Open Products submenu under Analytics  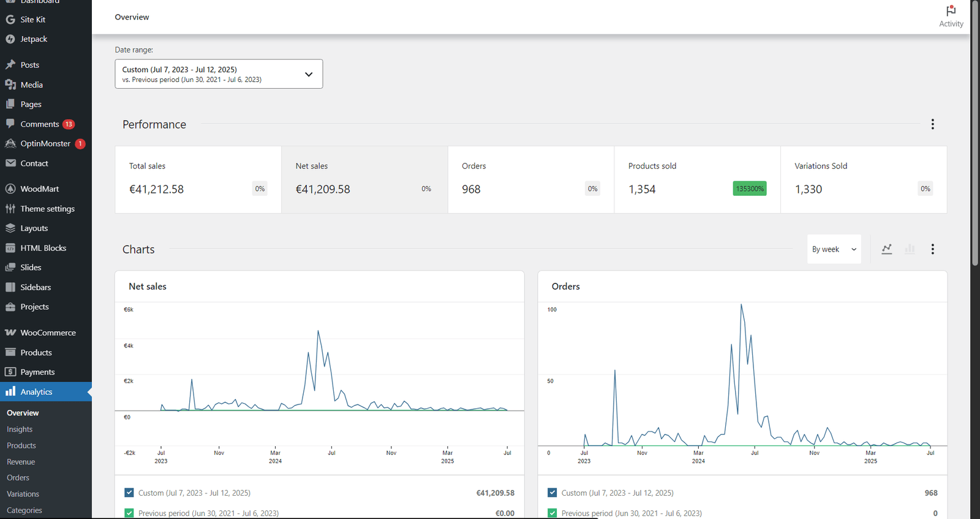point(21,446)
